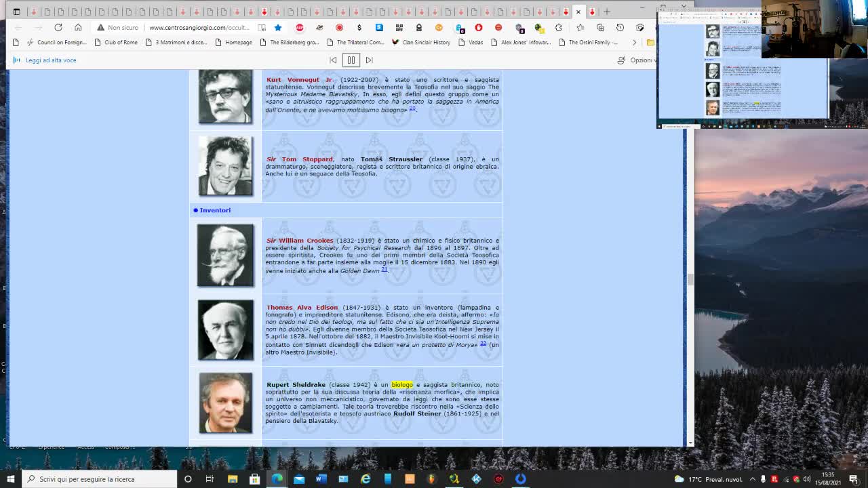Open The Bilderberg gro bookmark
Image resolution: width=868 pixels, height=488 pixels.
coord(289,42)
